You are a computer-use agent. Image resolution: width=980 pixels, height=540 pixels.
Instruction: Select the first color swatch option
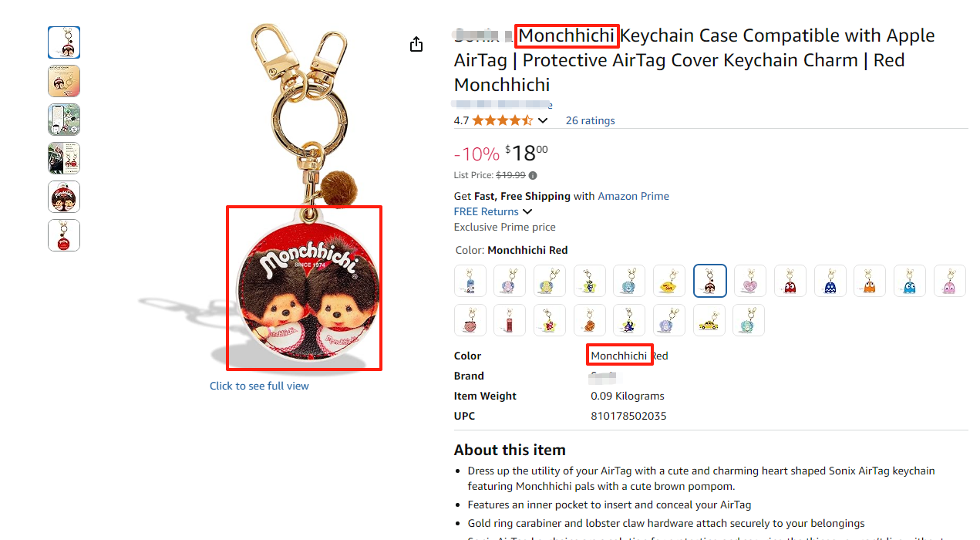tap(470, 281)
